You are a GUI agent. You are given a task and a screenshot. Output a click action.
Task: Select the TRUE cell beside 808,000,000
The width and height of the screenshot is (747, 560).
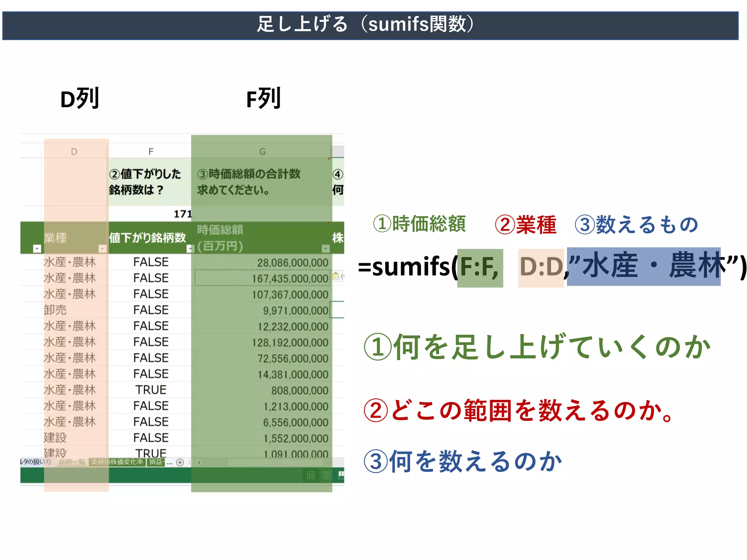point(151,390)
